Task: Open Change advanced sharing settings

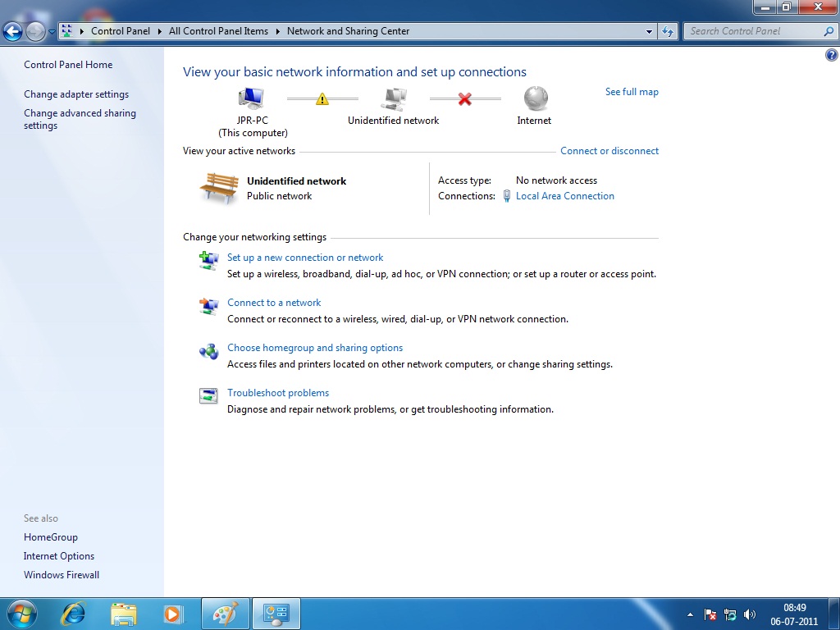Action: pos(80,120)
